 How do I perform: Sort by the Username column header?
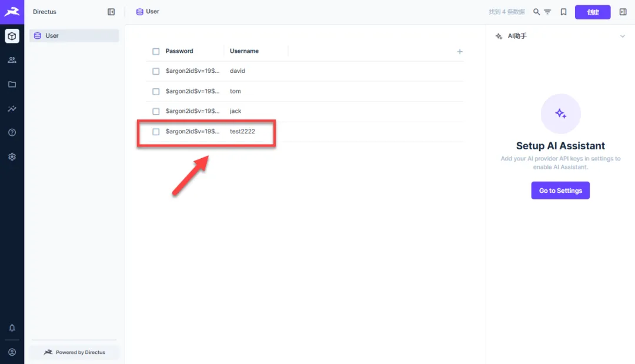(x=244, y=51)
